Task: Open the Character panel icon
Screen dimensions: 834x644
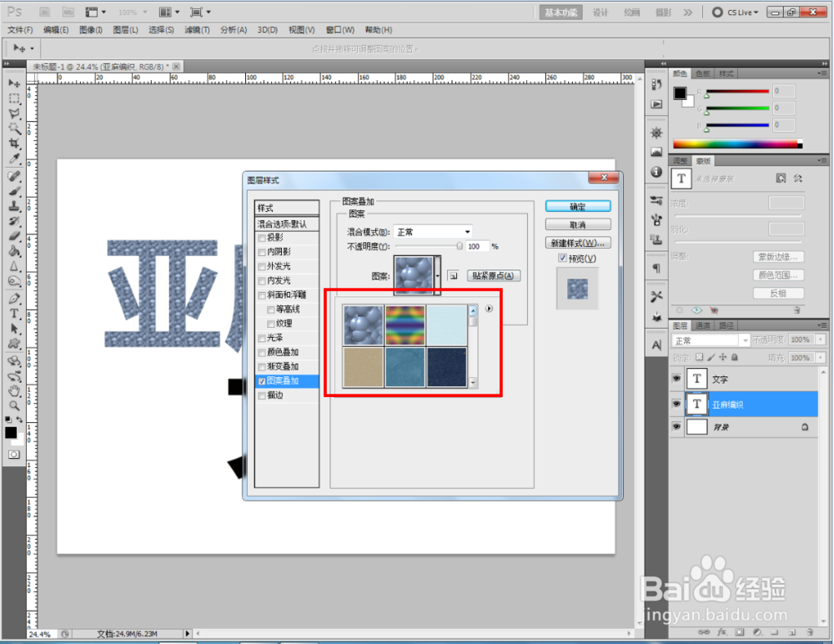Action: pos(656,345)
